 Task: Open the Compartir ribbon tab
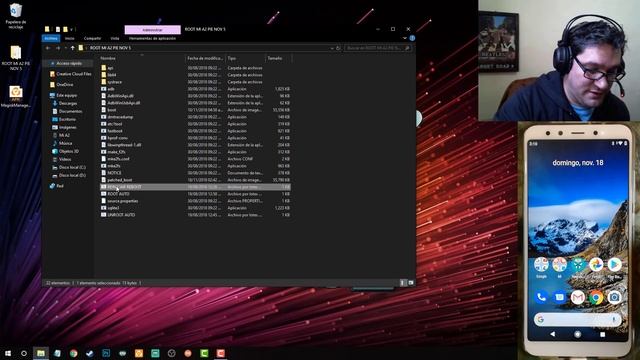click(92, 38)
